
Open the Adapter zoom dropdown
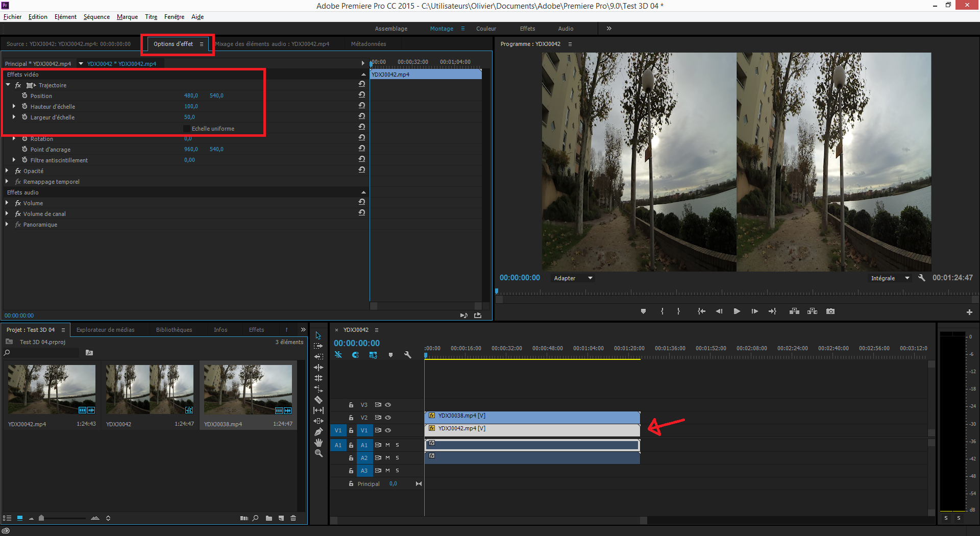pyautogui.click(x=573, y=278)
